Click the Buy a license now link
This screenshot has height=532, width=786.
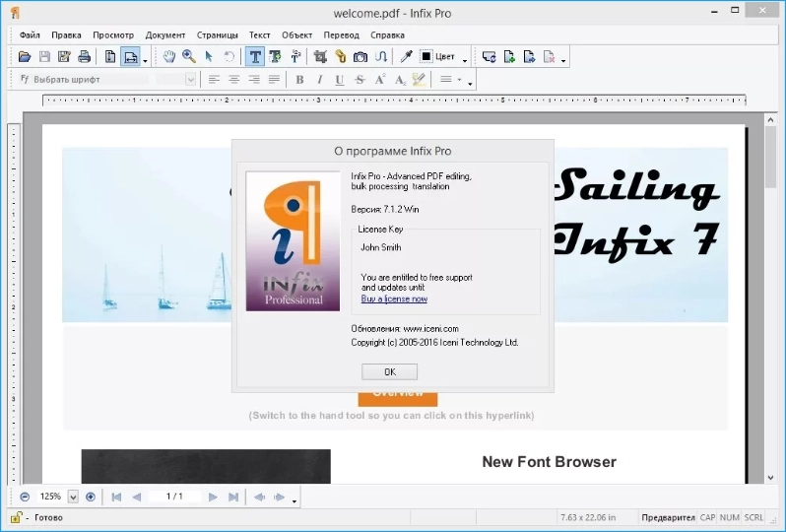click(x=394, y=299)
